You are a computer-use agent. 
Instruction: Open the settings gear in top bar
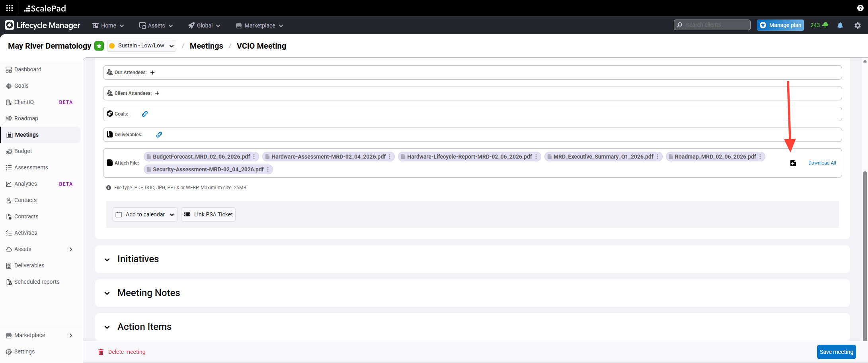[x=858, y=26]
